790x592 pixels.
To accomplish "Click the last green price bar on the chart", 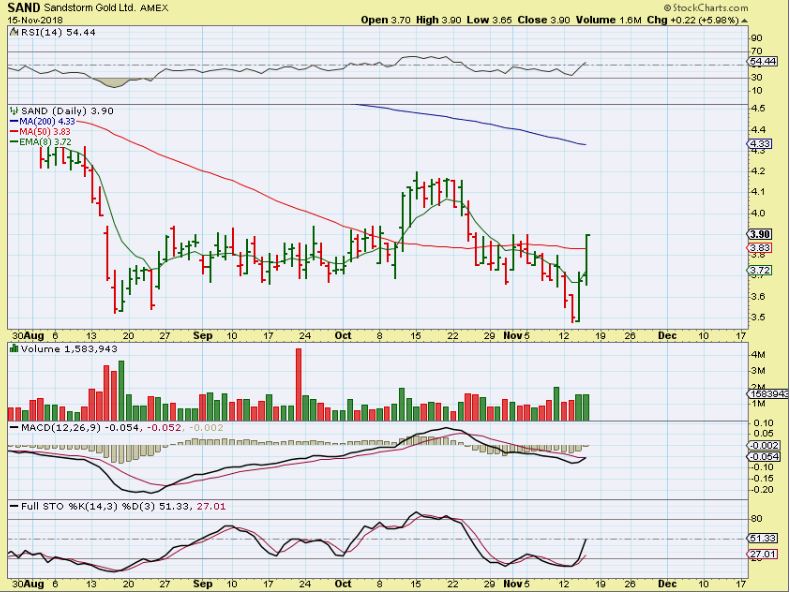I will 586,260.
